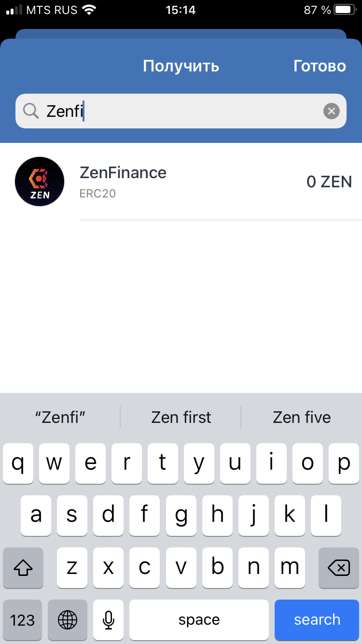The image size is (362, 644).
Task: Tap the 0 ZEN balance
Action: click(x=329, y=182)
